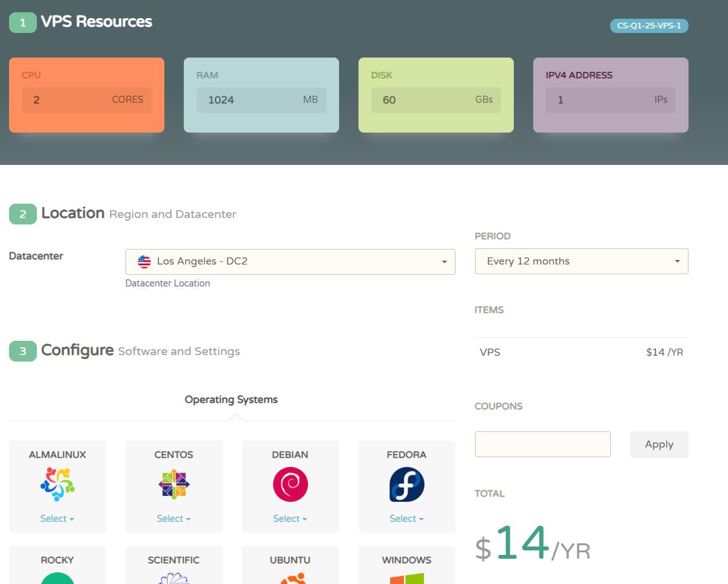The width and height of the screenshot is (728, 584).
Task: Expand Debian Select version menu
Action: click(290, 519)
